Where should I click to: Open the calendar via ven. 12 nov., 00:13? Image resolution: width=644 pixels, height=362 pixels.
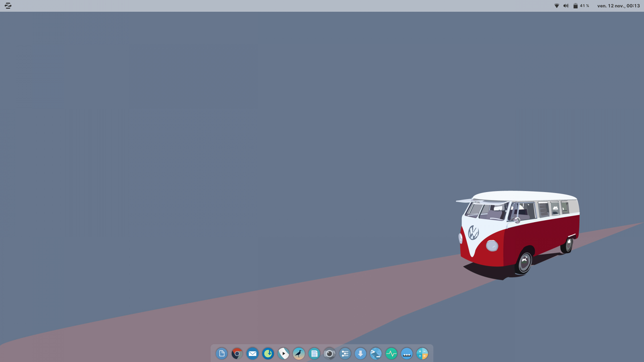click(618, 6)
